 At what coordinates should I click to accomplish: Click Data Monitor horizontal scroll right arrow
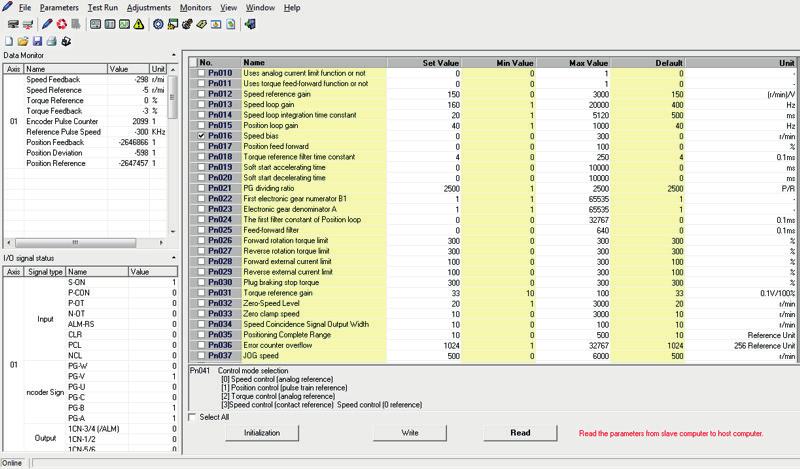pyautogui.click(x=161, y=242)
